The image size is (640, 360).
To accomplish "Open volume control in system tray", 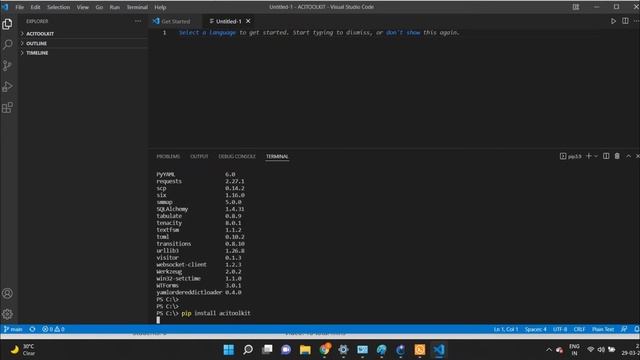I will tap(601, 350).
